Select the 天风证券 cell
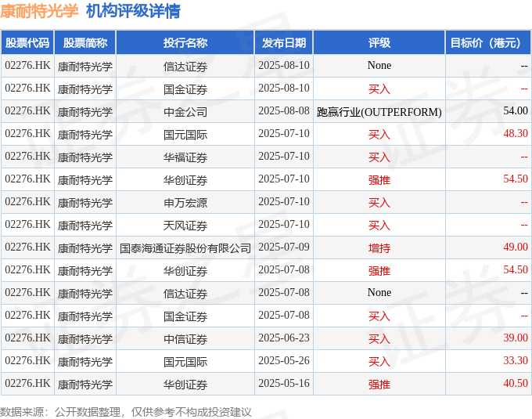This screenshot has width=532, height=419. tap(185, 226)
